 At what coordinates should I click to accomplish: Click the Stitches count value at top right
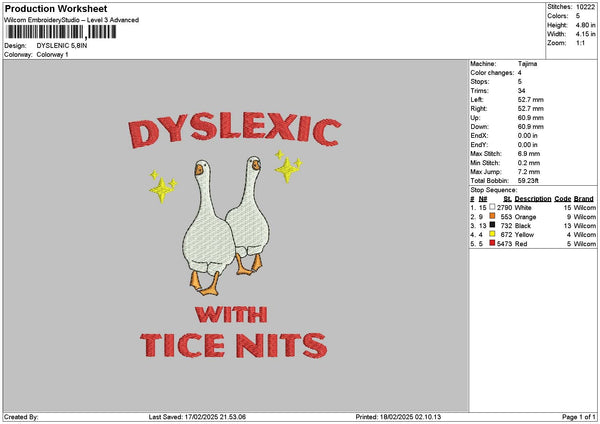click(586, 7)
